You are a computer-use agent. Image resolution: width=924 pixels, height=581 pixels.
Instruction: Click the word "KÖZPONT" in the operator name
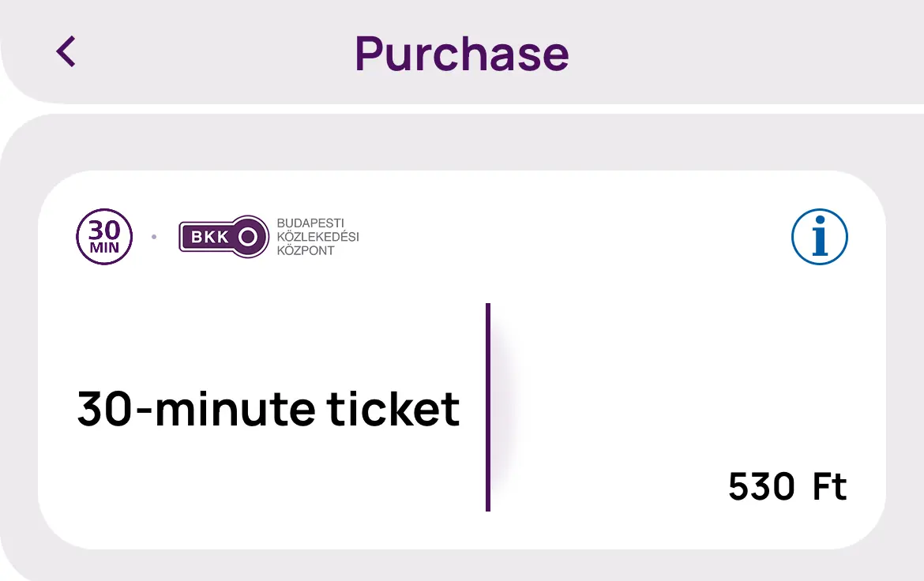pyautogui.click(x=306, y=250)
